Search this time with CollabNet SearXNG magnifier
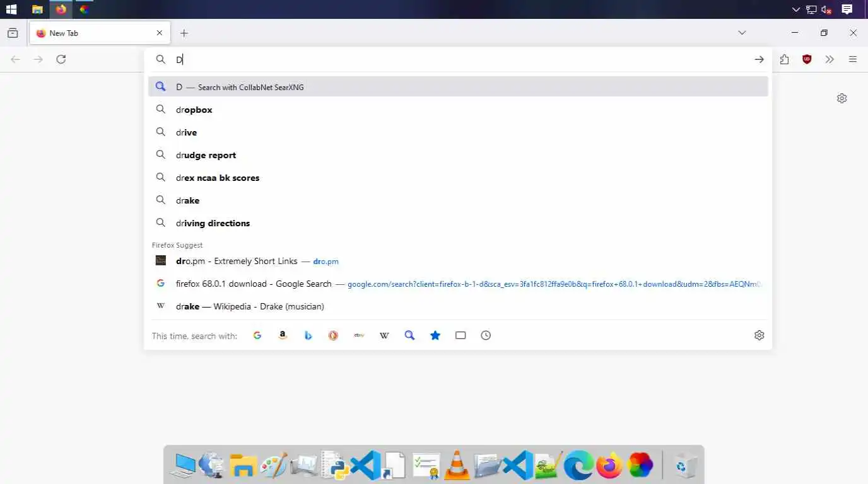Screen dimensions: 868x484 (x=409, y=335)
